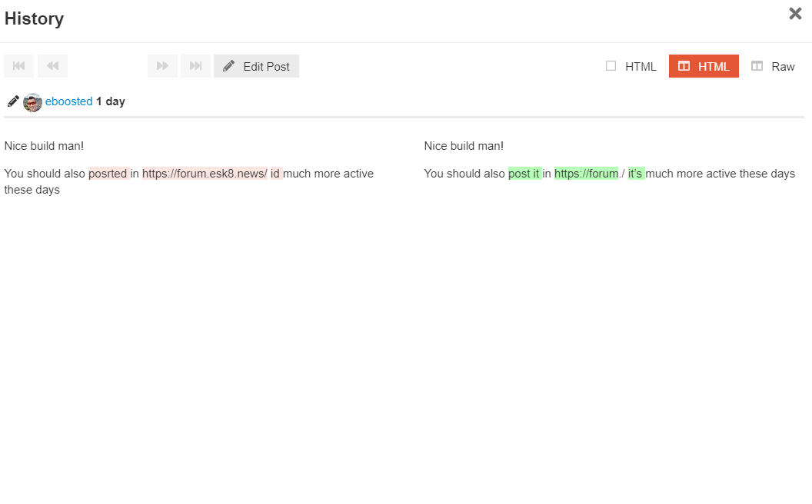Viewport: 812px width, 504px height.
Task: Switch to Raw side-by-side view
Action: tap(773, 66)
